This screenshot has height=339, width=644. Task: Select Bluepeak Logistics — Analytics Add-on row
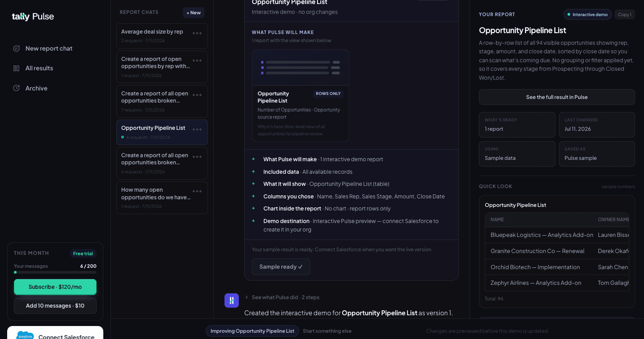[x=557, y=235]
